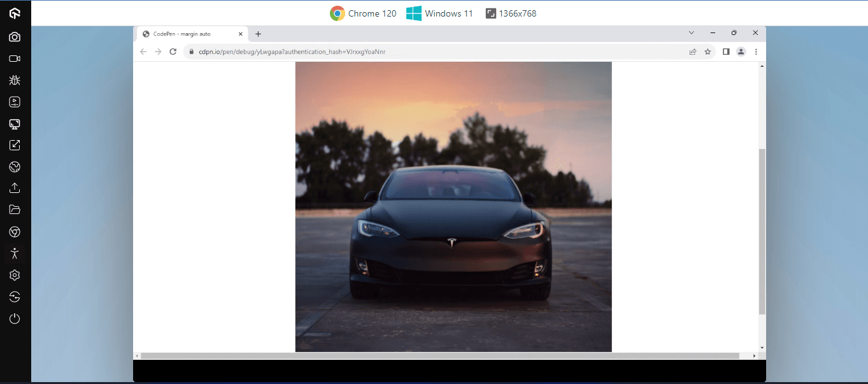The image size is (868, 384).
Task: Open the accessibility figure icon
Action: [x=15, y=253]
